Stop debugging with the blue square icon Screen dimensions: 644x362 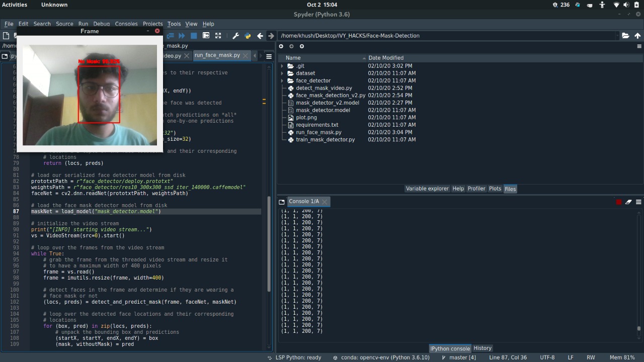click(194, 36)
